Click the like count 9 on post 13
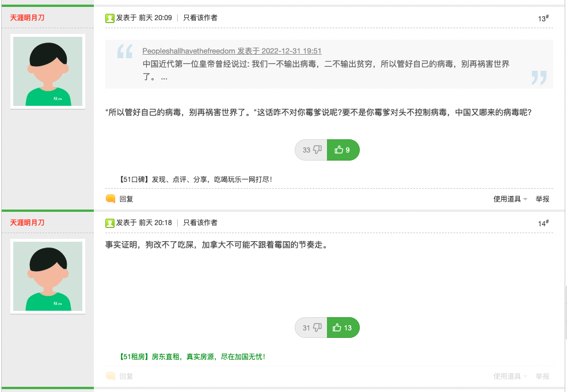Image resolution: width=567 pixels, height=392 pixels. (x=348, y=150)
